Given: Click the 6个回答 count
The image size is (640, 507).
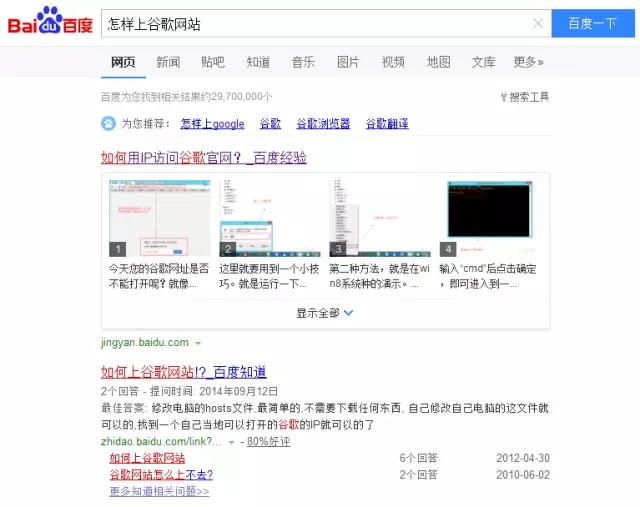Looking at the screenshot, I should 418,458.
